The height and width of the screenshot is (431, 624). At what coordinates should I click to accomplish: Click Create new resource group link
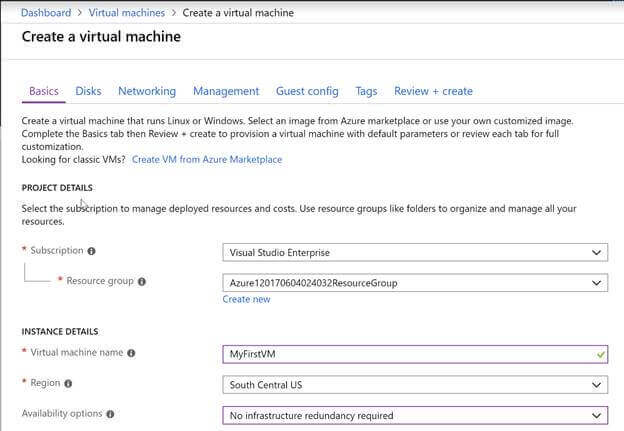click(246, 299)
